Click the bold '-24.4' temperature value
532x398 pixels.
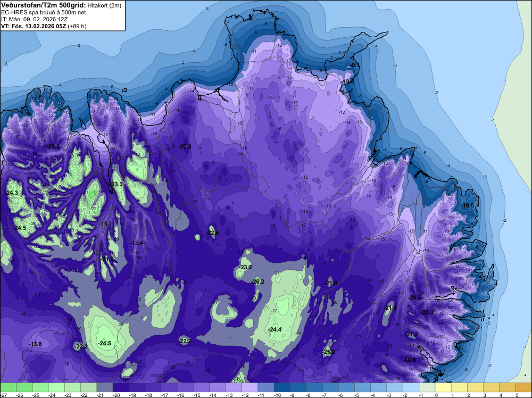(x=275, y=329)
